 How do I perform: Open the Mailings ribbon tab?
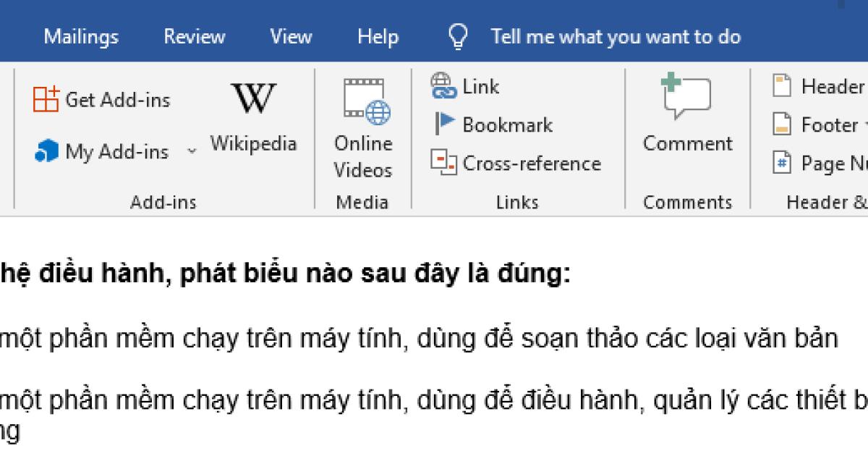click(80, 36)
